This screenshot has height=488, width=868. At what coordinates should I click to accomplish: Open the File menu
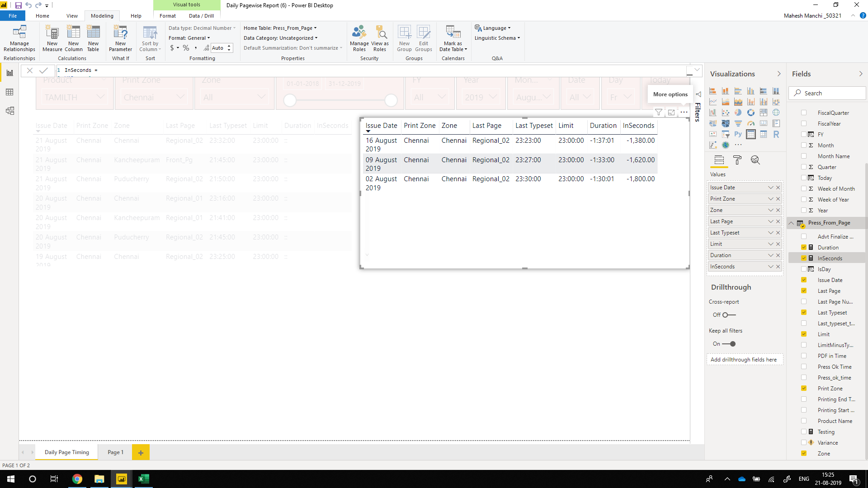(x=13, y=16)
